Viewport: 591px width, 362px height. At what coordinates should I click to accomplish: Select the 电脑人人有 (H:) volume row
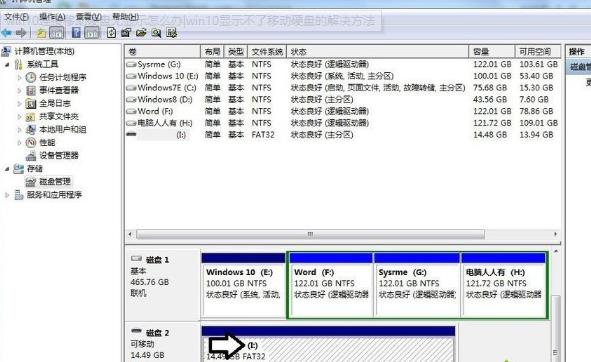click(x=342, y=123)
